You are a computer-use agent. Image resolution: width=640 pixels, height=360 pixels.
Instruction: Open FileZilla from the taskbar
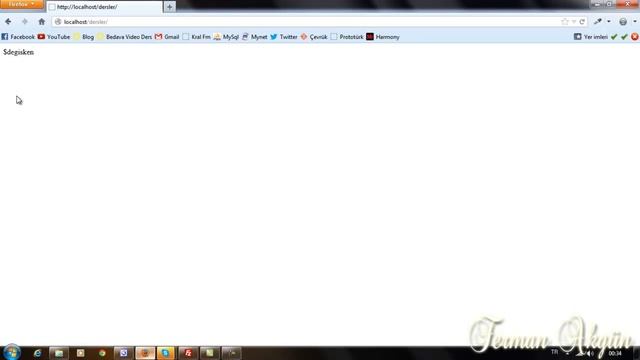pyautogui.click(x=188, y=353)
